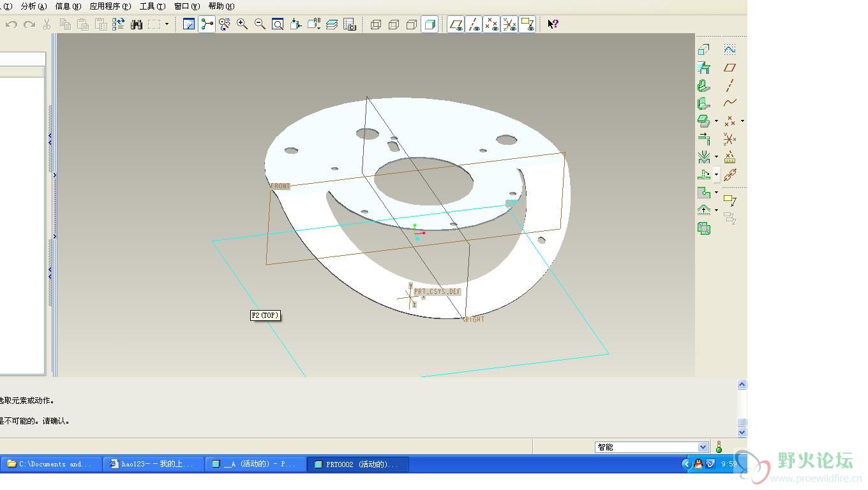Click the Repaint screen icon
The image size is (868, 490).
pyautogui.click(x=189, y=24)
